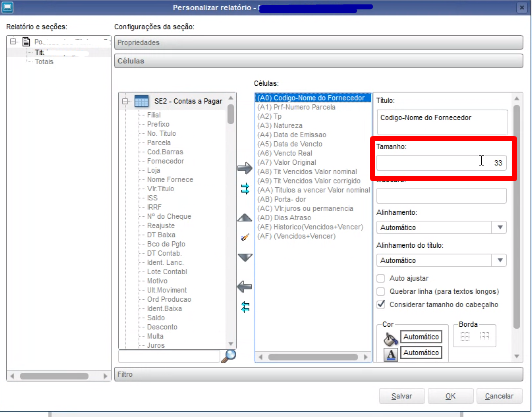
Task: Click the add all cells double-arrow icon
Action: click(x=245, y=189)
